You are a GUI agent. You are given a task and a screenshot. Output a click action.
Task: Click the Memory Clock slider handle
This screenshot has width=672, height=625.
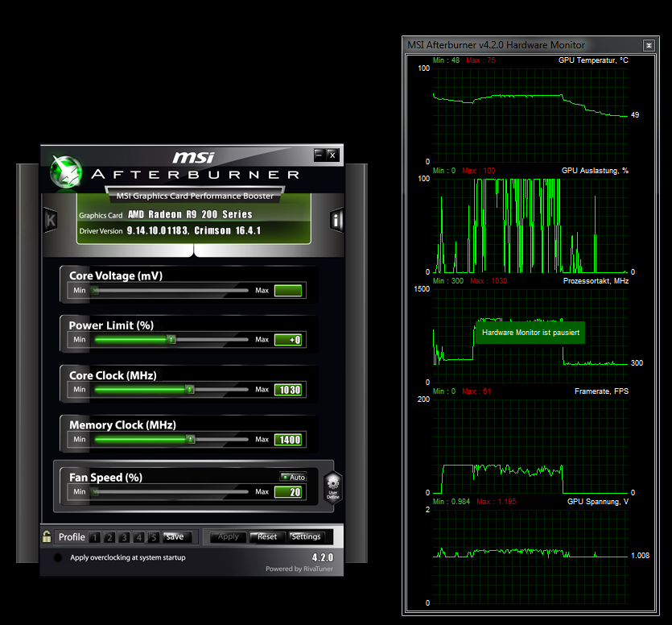tap(191, 439)
